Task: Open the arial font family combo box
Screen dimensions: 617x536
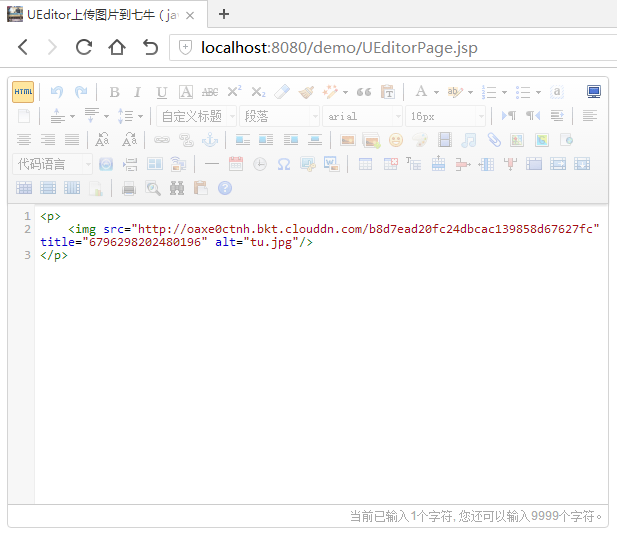Action: (x=362, y=116)
